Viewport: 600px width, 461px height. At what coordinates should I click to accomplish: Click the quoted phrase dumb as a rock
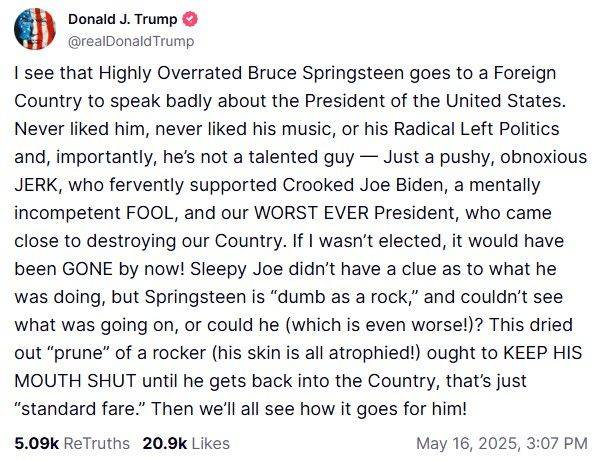click(x=342, y=297)
